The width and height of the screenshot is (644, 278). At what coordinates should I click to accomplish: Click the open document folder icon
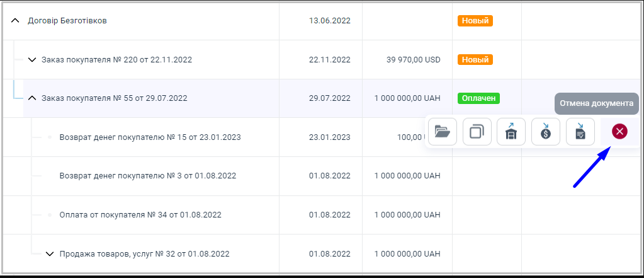[443, 132]
